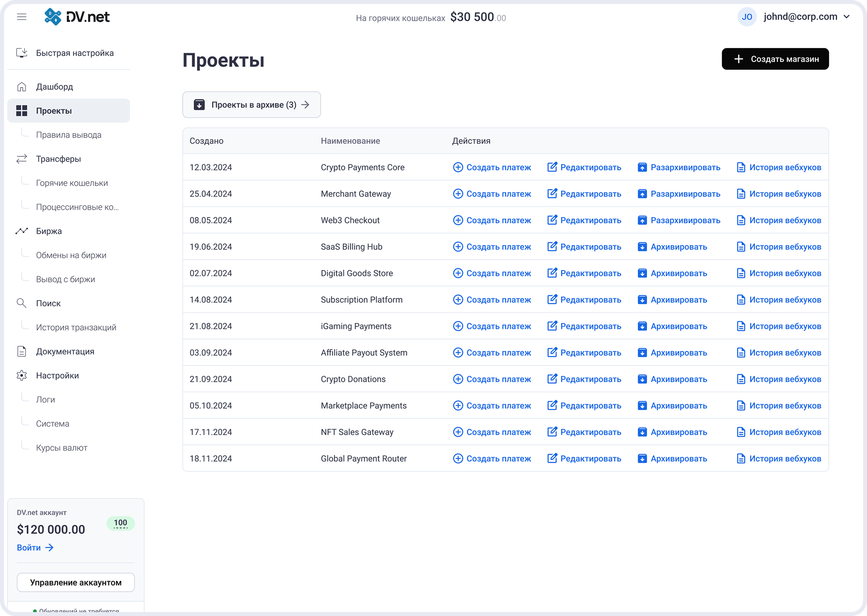
Task: Click the Поиск magnifier icon
Action: point(22,303)
